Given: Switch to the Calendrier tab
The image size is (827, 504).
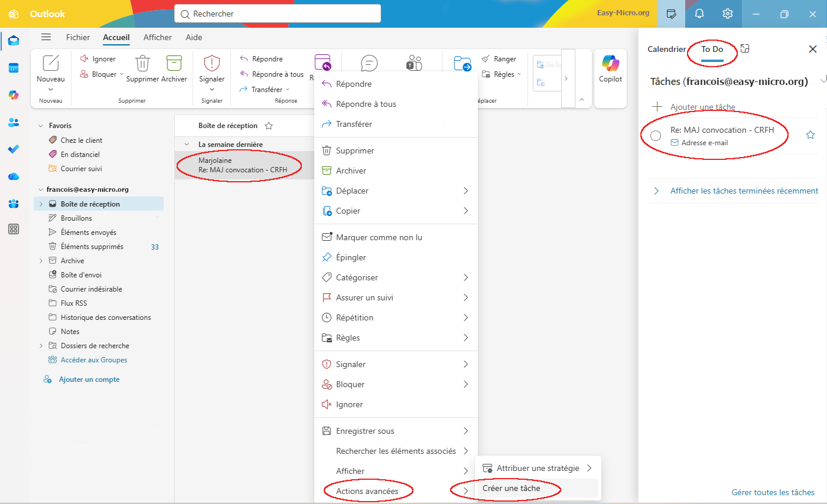Looking at the screenshot, I should click(x=666, y=50).
